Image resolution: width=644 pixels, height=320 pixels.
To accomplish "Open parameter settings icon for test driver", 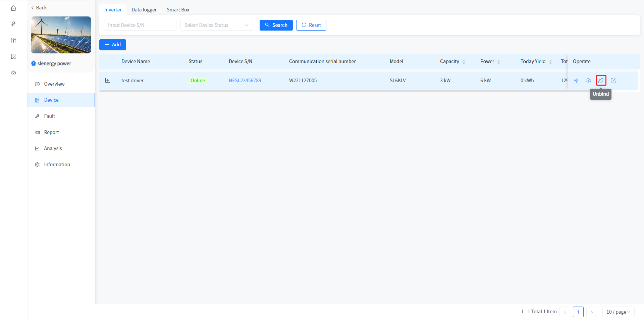I will coord(576,81).
